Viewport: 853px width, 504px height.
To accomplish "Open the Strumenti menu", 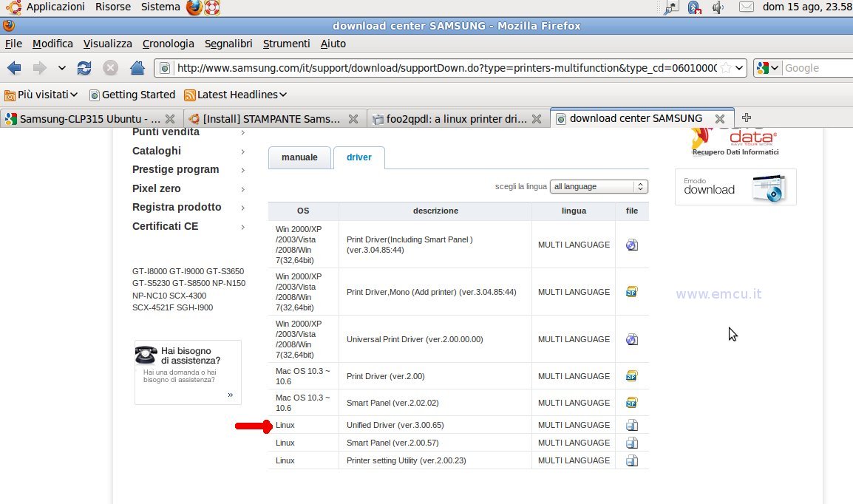I will (286, 44).
